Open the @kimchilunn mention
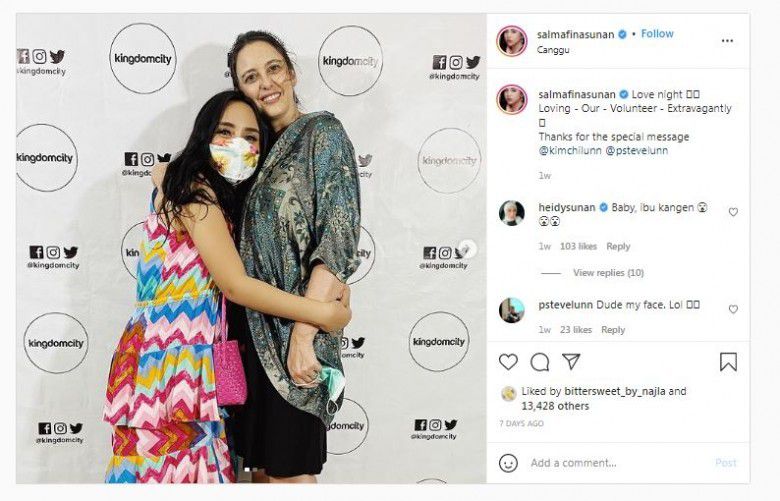780x501 pixels. [570, 150]
